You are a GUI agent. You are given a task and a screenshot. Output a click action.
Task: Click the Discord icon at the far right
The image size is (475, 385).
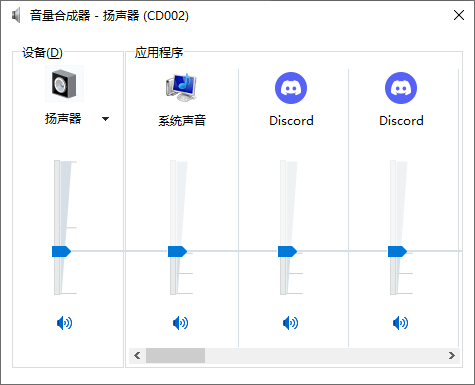click(401, 88)
